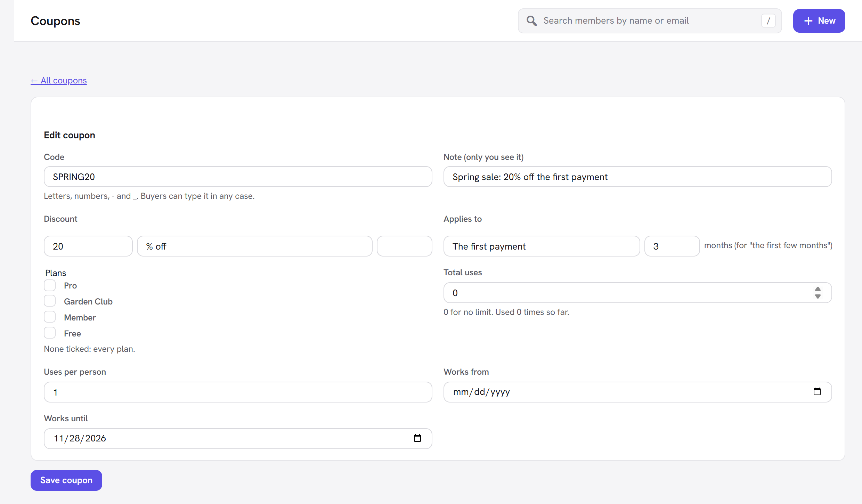Open the '% off' discount type dropdown
The height and width of the screenshot is (504, 862).
[x=254, y=246]
